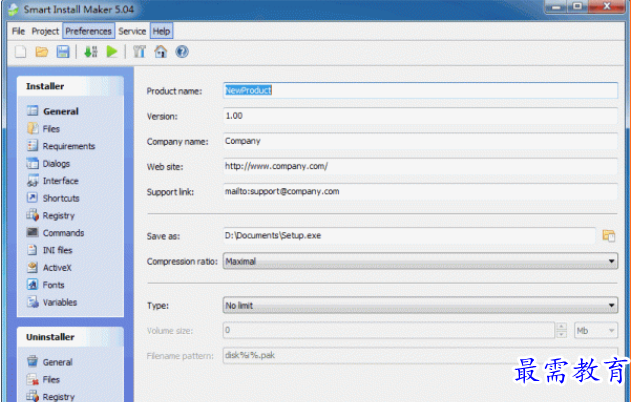Image resolution: width=636 pixels, height=402 pixels.
Task: Click the Web site field
Action: pos(420,166)
